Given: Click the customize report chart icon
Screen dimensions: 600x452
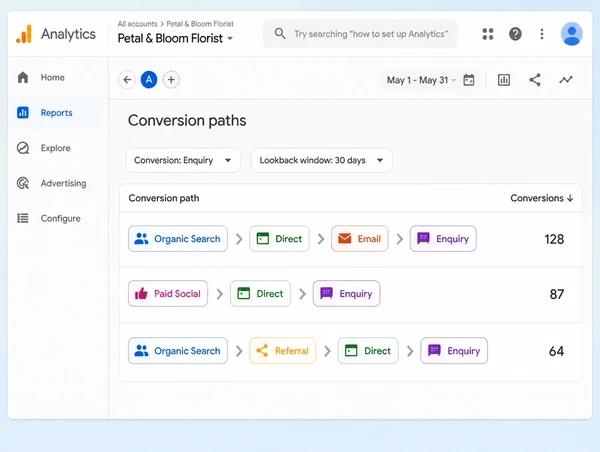Looking at the screenshot, I should [x=504, y=80].
